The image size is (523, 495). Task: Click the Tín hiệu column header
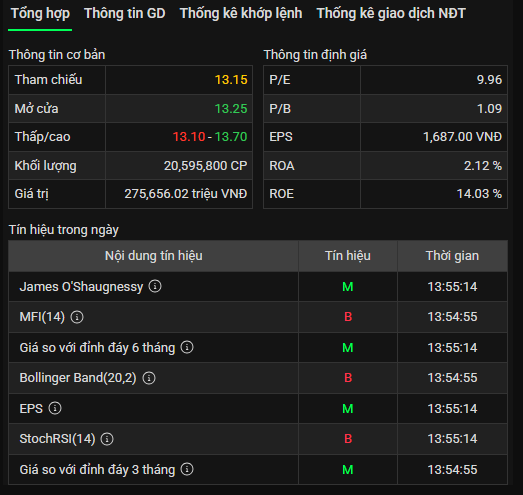(x=348, y=256)
